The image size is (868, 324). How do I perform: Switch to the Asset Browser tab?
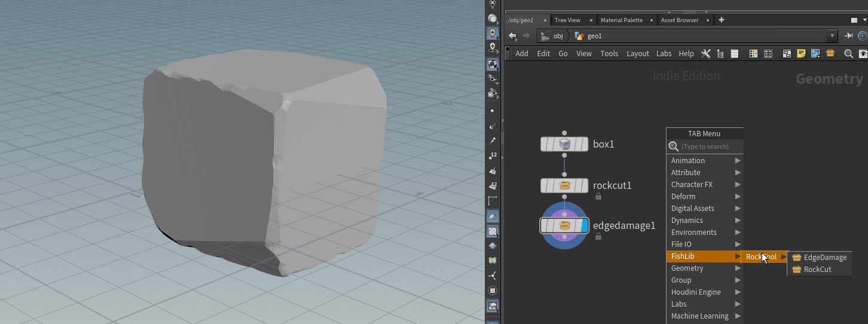[x=680, y=20]
